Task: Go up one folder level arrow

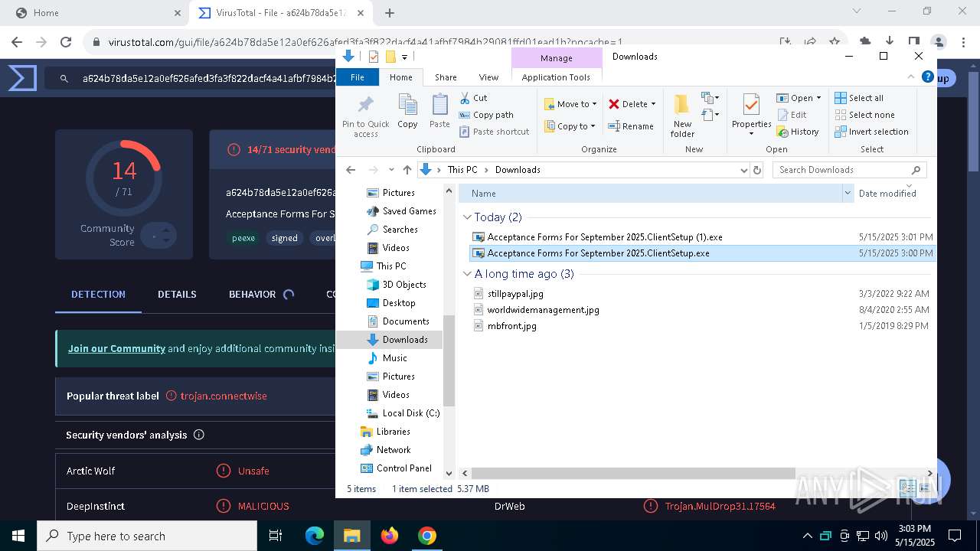Action: point(407,170)
